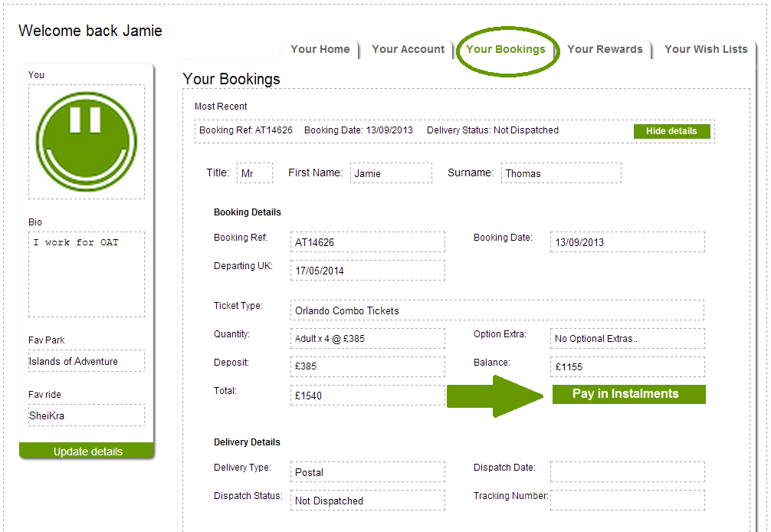Focus the Surname field showing Thomas

pos(561,173)
